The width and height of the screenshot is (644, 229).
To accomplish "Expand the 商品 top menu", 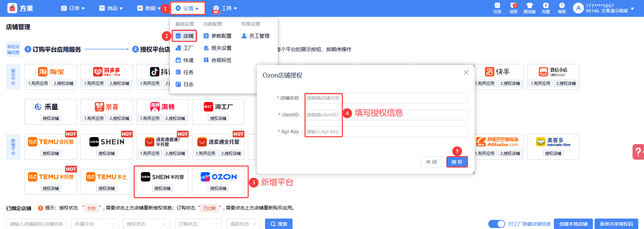I will 111,8.
